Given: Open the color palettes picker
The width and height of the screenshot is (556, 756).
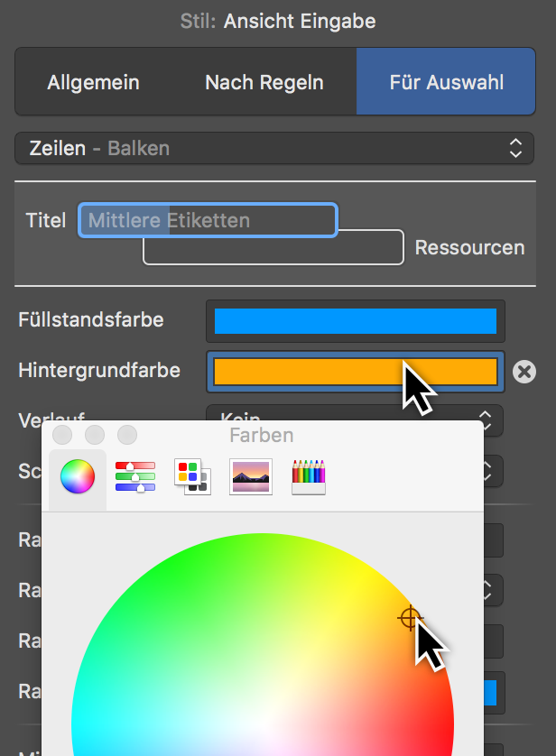Looking at the screenshot, I should tap(192, 476).
